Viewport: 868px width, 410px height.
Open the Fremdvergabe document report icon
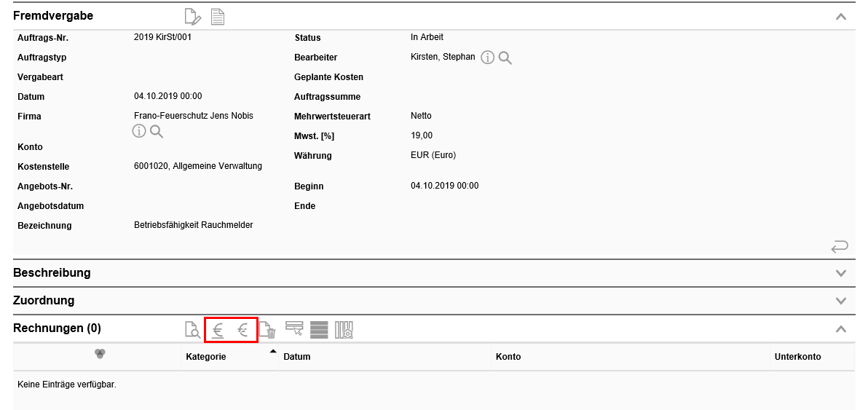(x=217, y=16)
